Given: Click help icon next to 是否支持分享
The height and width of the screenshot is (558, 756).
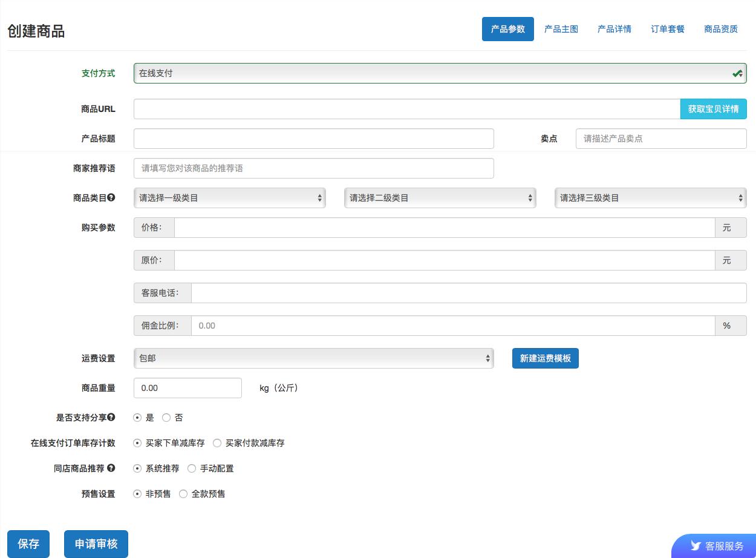Looking at the screenshot, I should 111,418.
